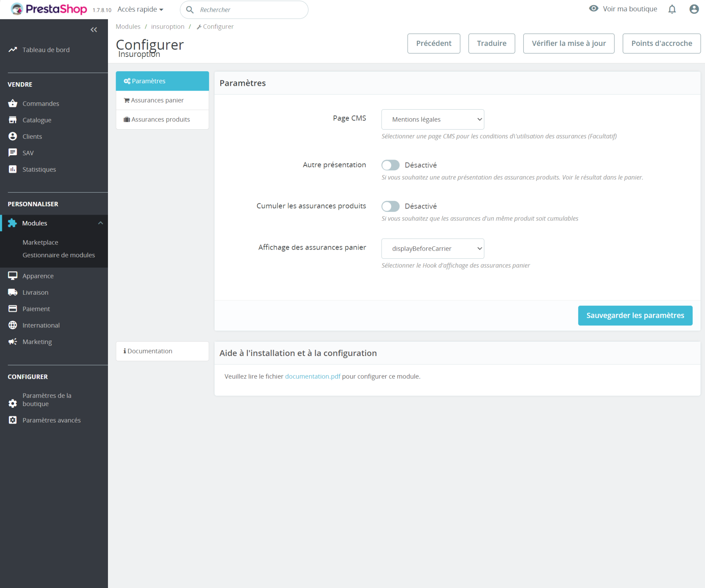Screen dimensions: 705x588
Task: Click the International globe icon
Action: pyautogui.click(x=12, y=325)
